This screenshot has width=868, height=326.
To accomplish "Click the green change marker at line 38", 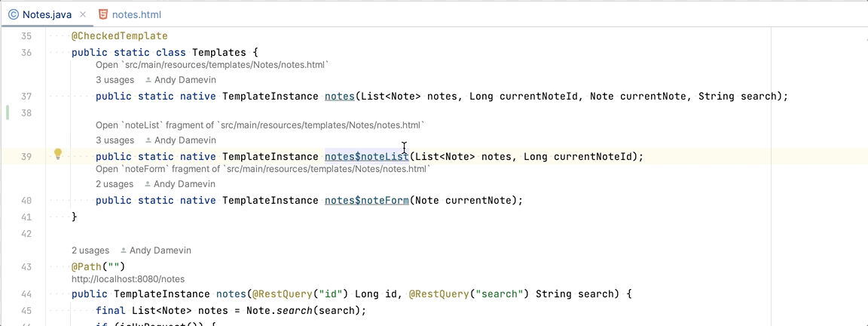I will 8,113.
